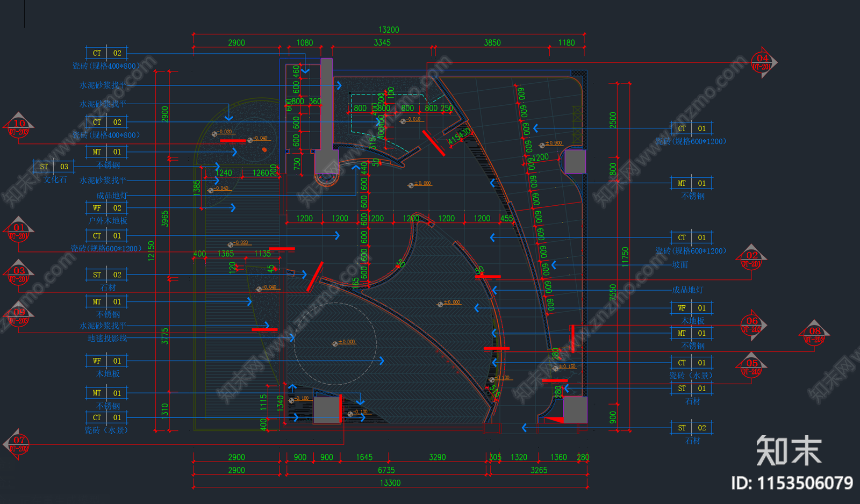Select ST 01 tag on right side

(691, 388)
